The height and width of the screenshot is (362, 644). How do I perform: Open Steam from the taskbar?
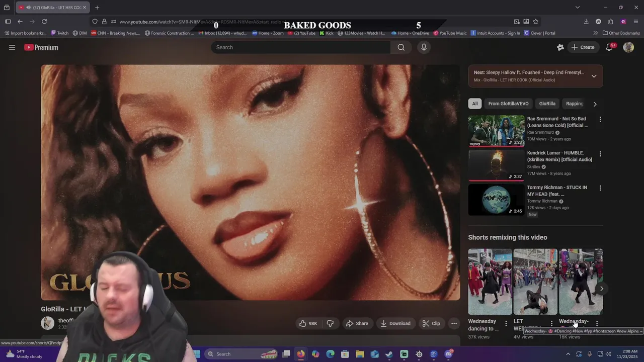389,354
